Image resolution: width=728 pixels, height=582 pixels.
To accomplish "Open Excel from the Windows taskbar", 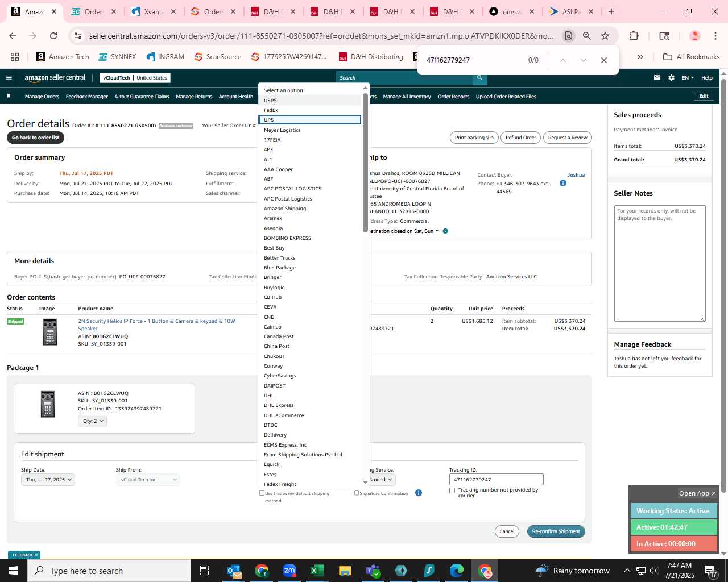I will (x=317, y=571).
